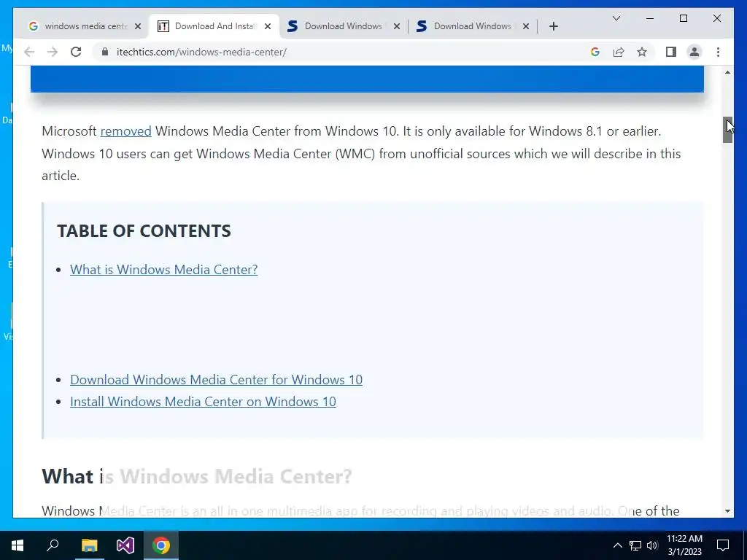Click the scrollbar down arrow
Screen dimensions: 747x560
click(x=727, y=511)
